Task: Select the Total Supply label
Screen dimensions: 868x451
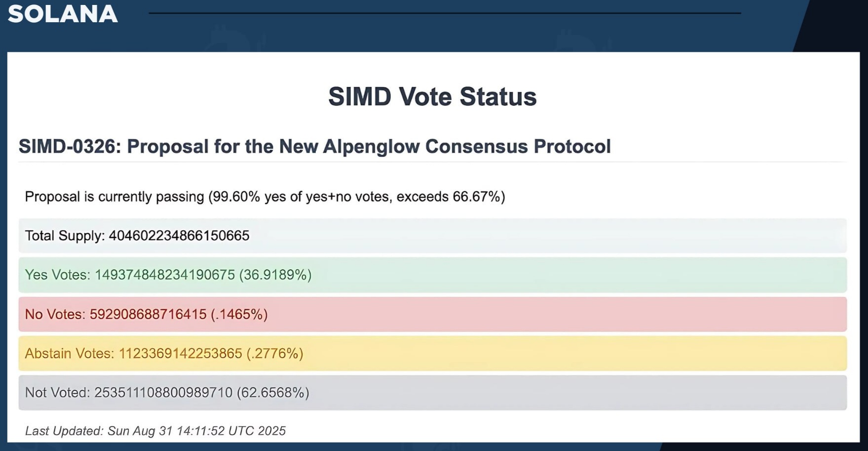Action: click(65, 236)
